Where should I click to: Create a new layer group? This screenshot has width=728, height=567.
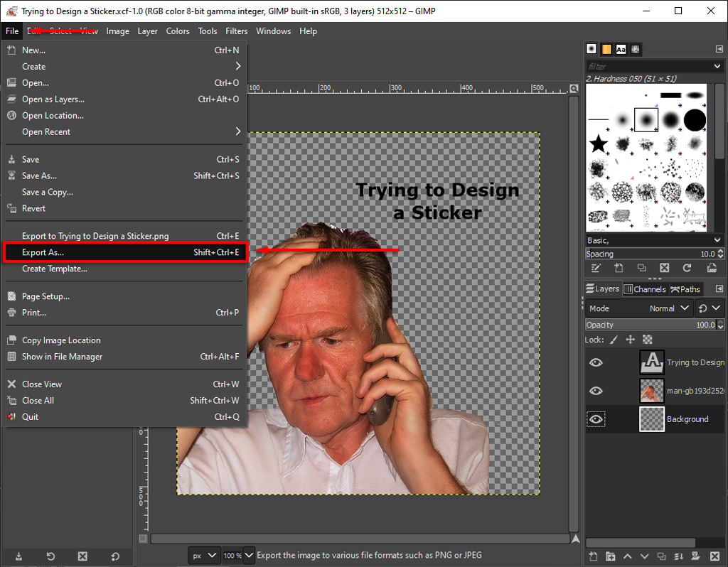611,556
